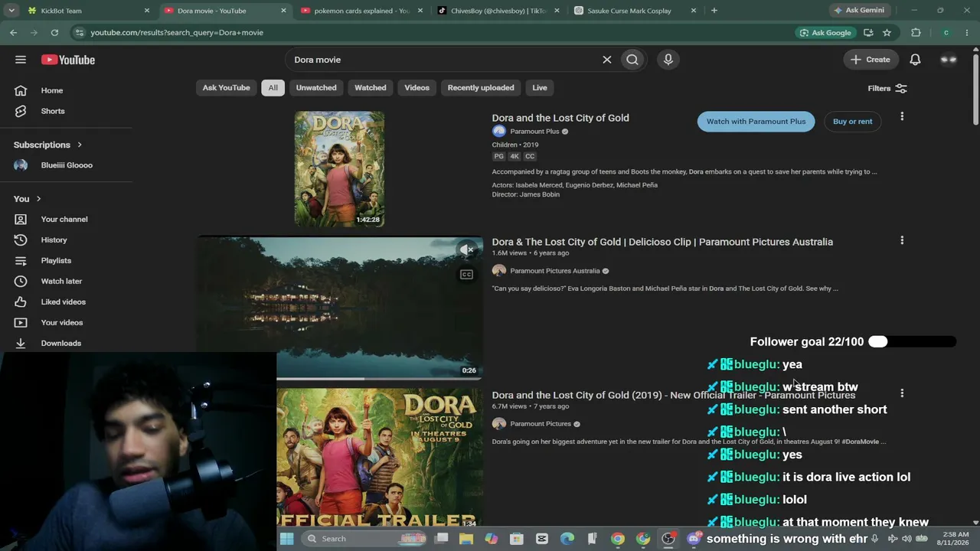The height and width of the screenshot is (551, 980).
Task: Click the Chrome address bar URL
Action: coord(177,33)
